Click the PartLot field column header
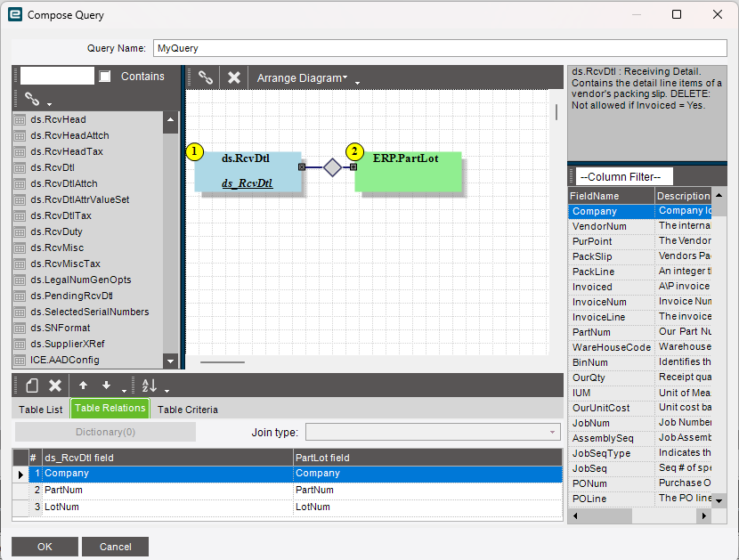The height and width of the screenshot is (560, 739). point(427,458)
